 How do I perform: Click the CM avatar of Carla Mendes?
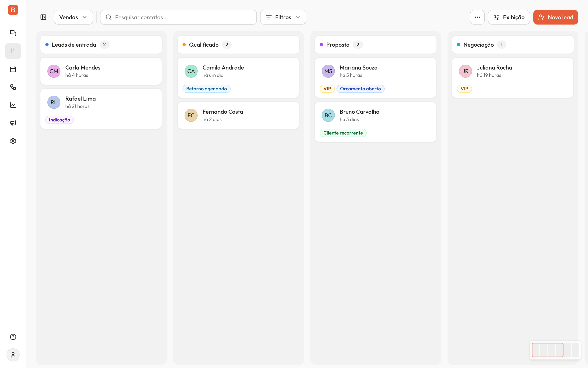pos(54,71)
